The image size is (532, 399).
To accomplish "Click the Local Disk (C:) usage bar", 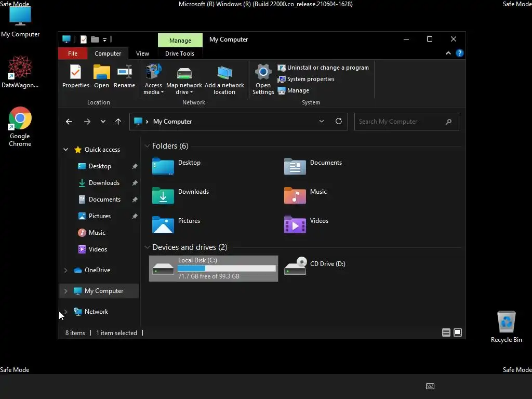I will tap(227, 269).
